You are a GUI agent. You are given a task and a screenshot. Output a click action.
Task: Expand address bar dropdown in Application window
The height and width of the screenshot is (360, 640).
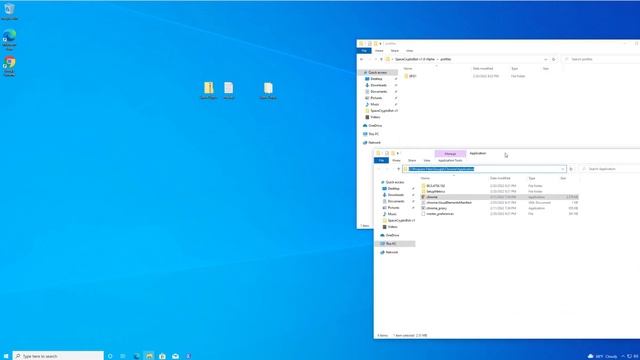tap(562, 169)
